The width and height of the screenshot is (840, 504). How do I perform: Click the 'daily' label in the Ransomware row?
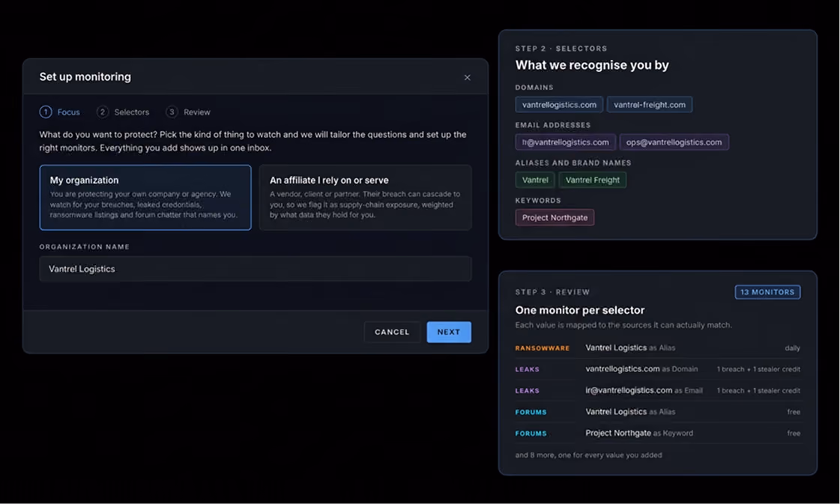[792, 348]
